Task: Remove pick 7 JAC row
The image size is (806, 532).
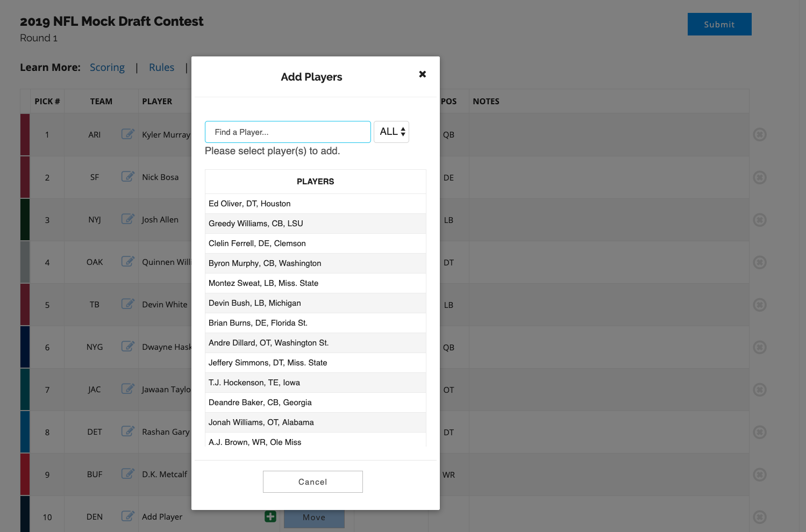Action: click(760, 390)
